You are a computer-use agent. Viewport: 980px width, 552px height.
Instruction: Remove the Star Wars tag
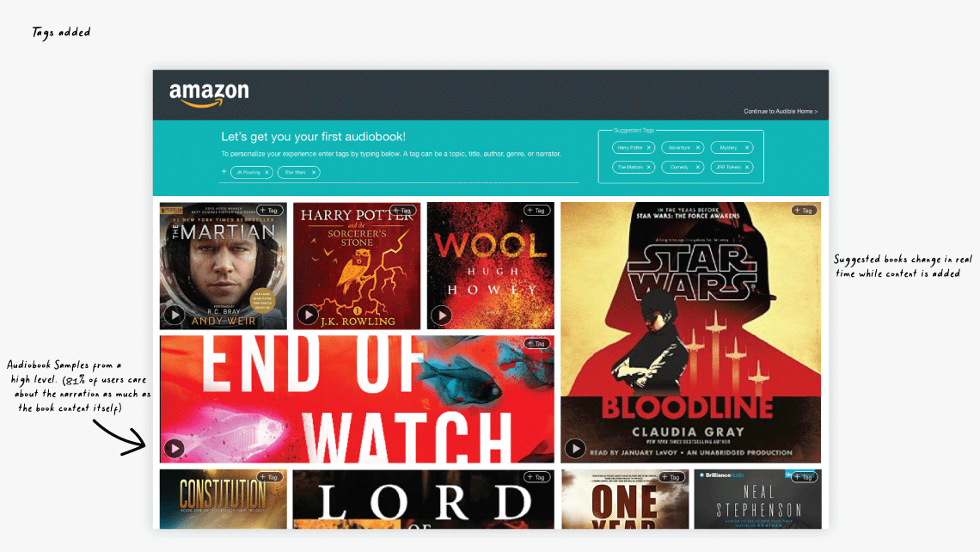(x=314, y=173)
